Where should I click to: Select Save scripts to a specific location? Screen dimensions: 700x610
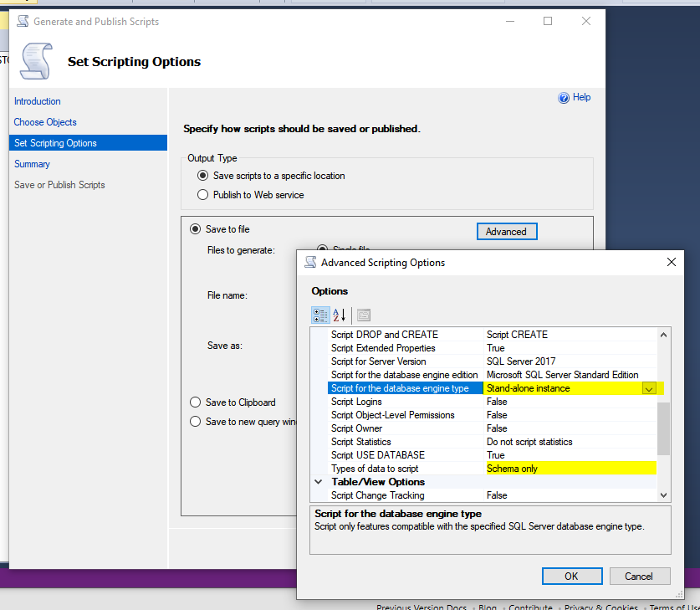(202, 176)
